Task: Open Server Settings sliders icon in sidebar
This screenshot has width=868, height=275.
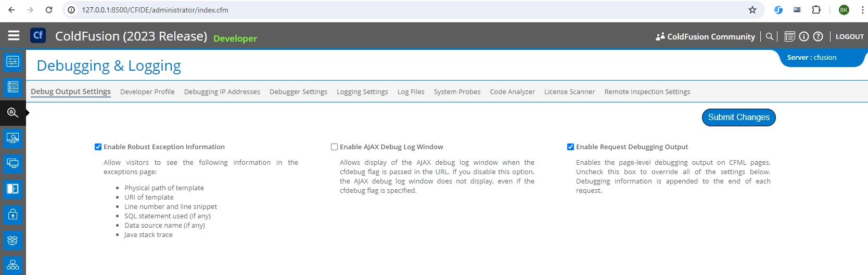Action: point(13,61)
